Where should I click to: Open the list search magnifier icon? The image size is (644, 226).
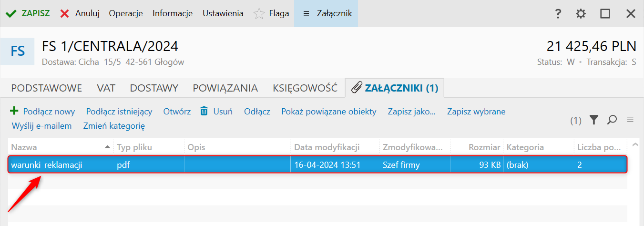click(x=612, y=120)
